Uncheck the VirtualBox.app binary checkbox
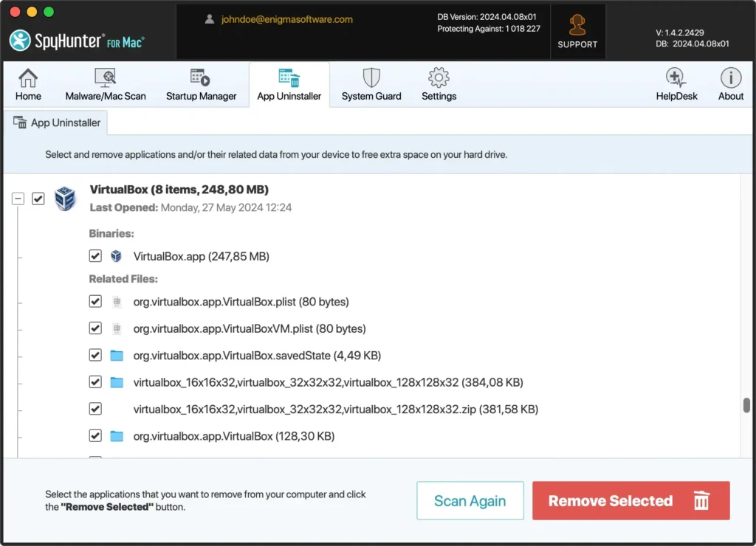Viewport: 756px width, 546px height. point(95,256)
